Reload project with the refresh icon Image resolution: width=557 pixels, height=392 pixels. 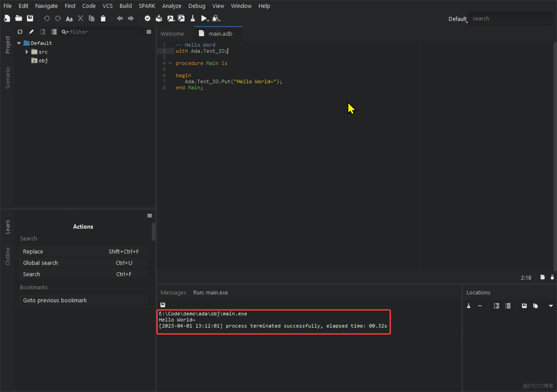[x=20, y=32]
